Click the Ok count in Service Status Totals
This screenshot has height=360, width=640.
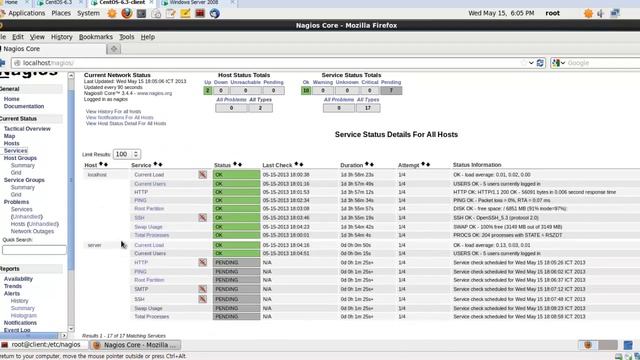pyautogui.click(x=306, y=91)
